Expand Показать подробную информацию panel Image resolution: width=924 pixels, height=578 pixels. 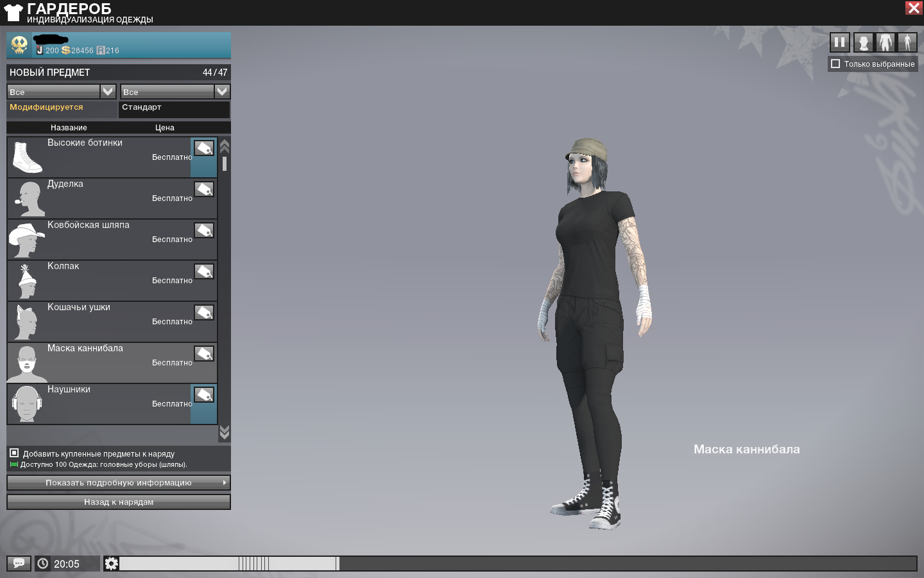(119, 482)
